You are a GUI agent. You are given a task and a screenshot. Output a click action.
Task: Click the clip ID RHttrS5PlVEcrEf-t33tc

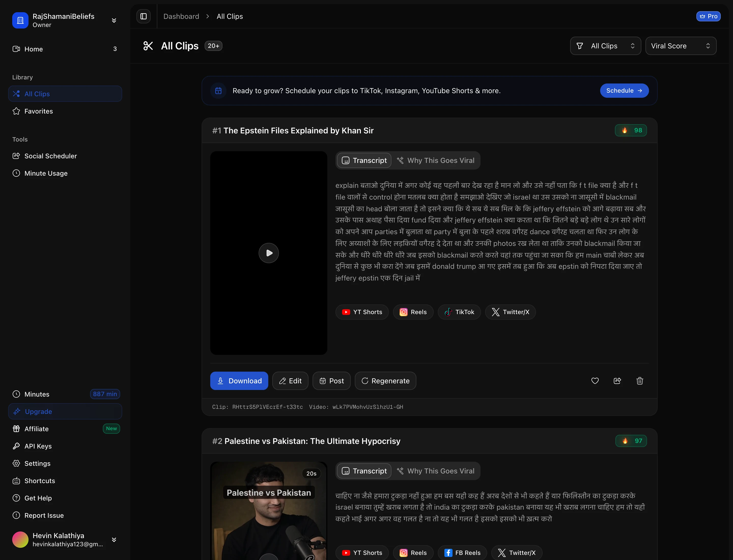267,407
